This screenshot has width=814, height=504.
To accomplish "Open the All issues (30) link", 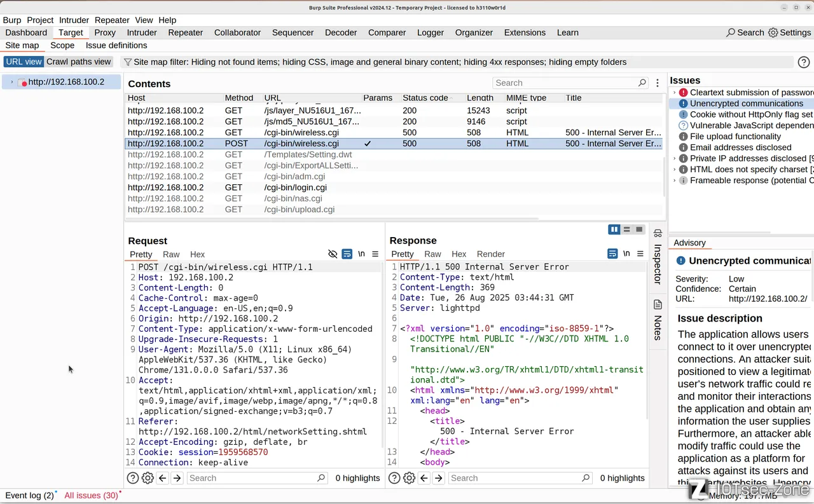I will pyautogui.click(x=92, y=495).
